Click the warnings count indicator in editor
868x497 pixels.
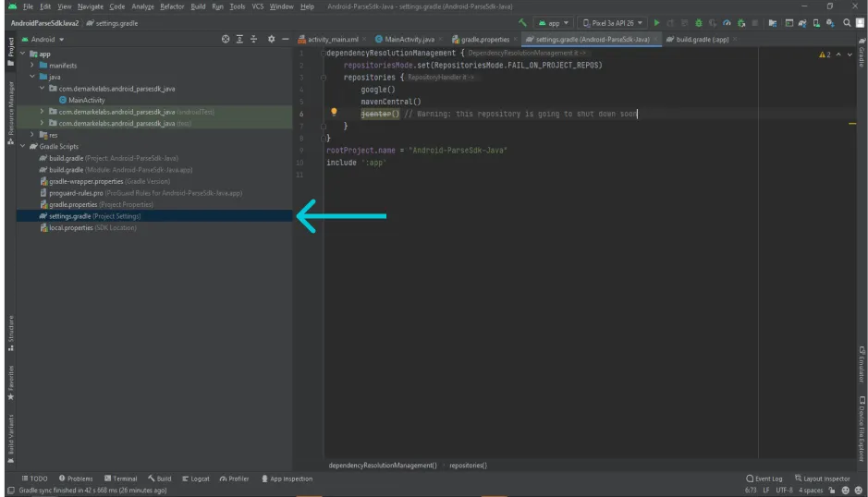pos(825,55)
